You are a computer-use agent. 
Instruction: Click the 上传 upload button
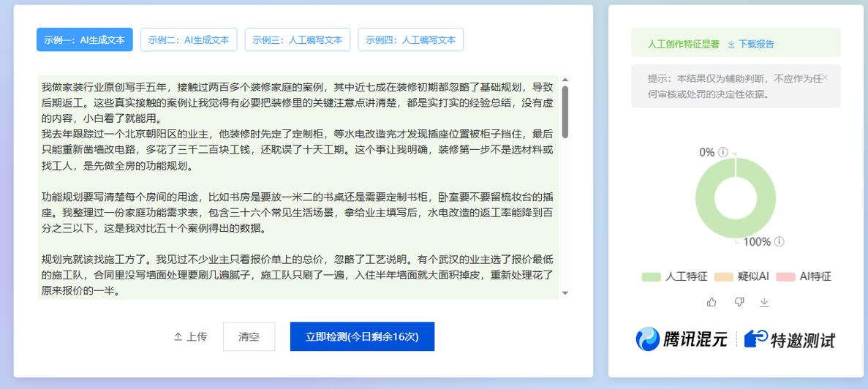click(x=190, y=336)
